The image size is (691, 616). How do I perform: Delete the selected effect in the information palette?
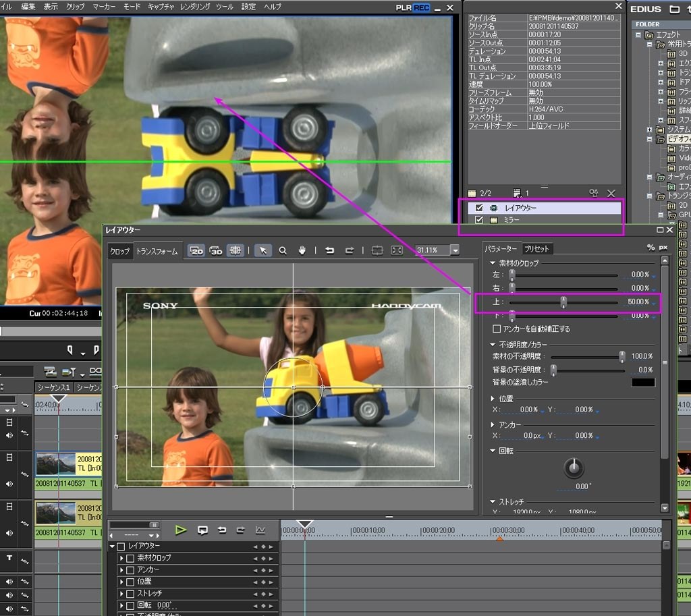611,193
